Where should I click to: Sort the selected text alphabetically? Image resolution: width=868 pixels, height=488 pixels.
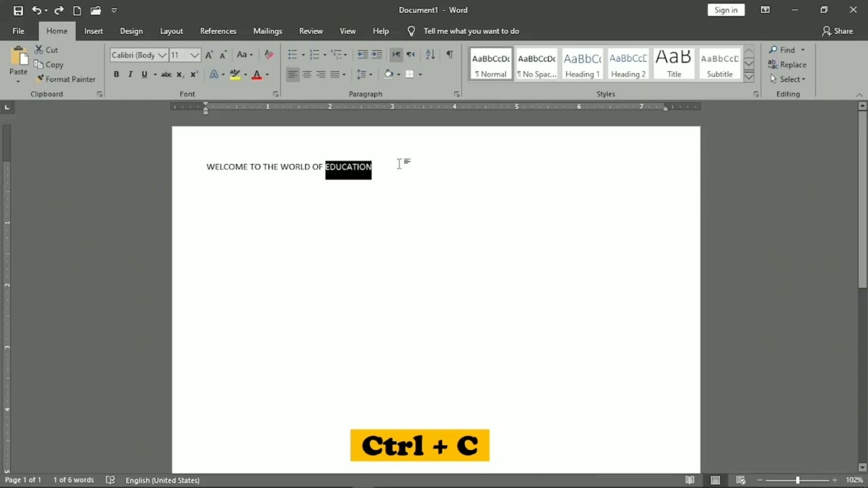431,55
